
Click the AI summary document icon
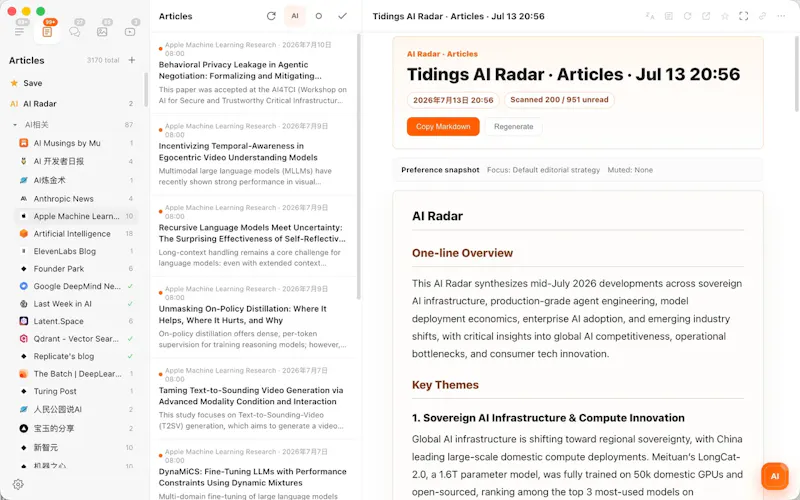coord(668,16)
